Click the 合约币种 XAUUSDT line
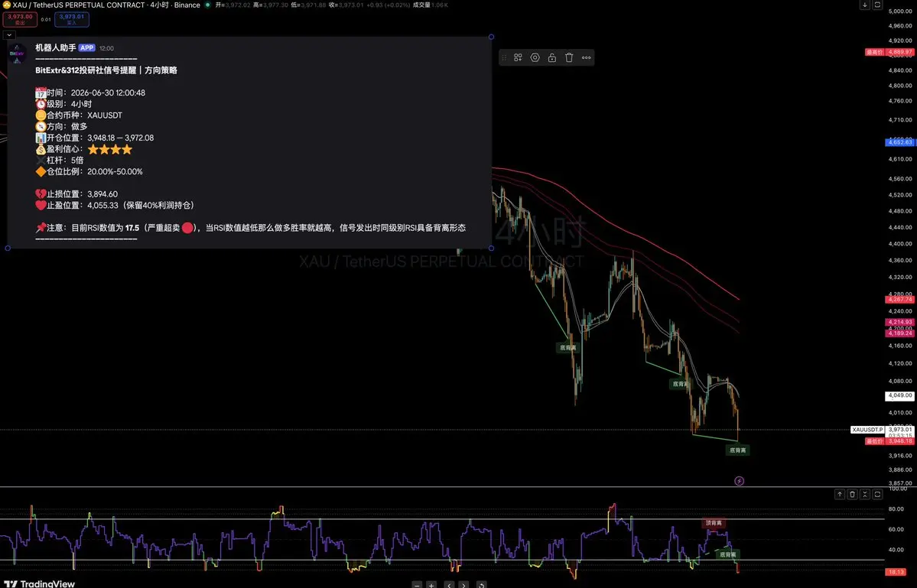The width and height of the screenshot is (917, 588). click(79, 115)
